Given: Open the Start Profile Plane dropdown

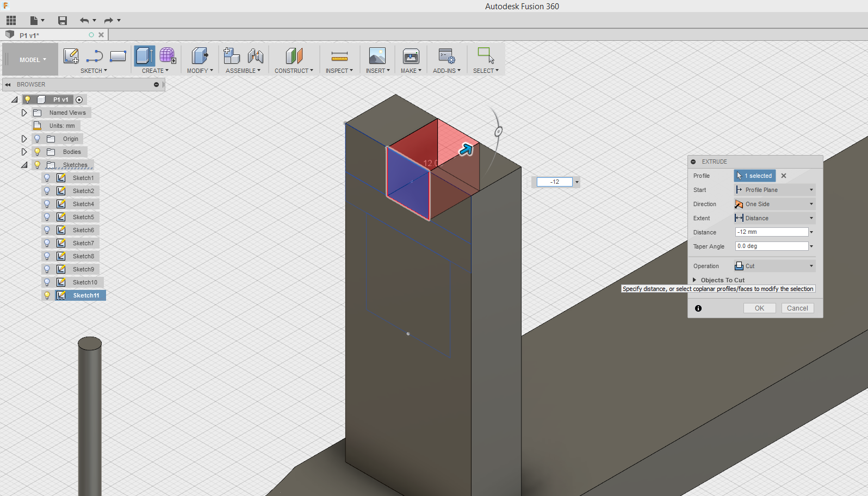Looking at the screenshot, I should pos(774,190).
